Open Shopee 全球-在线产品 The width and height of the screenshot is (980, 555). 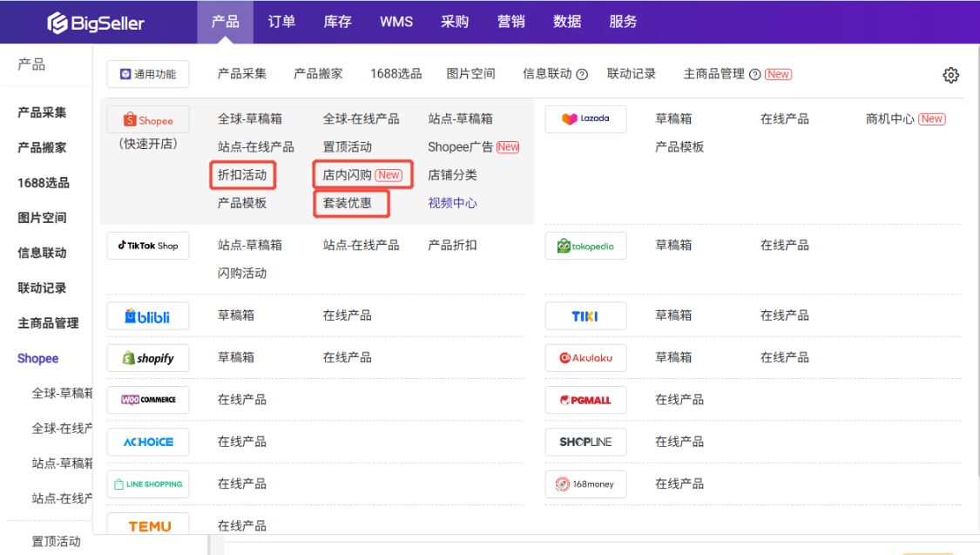(361, 118)
